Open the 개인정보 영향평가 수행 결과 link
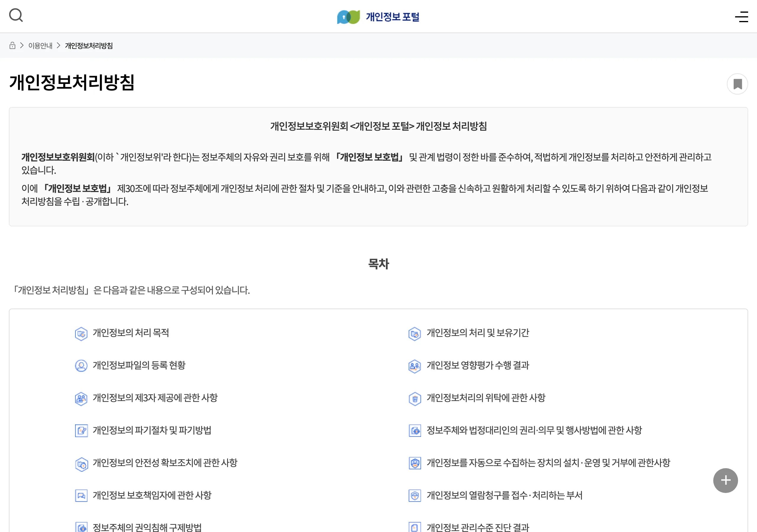This screenshot has height=532, width=757. click(478, 365)
